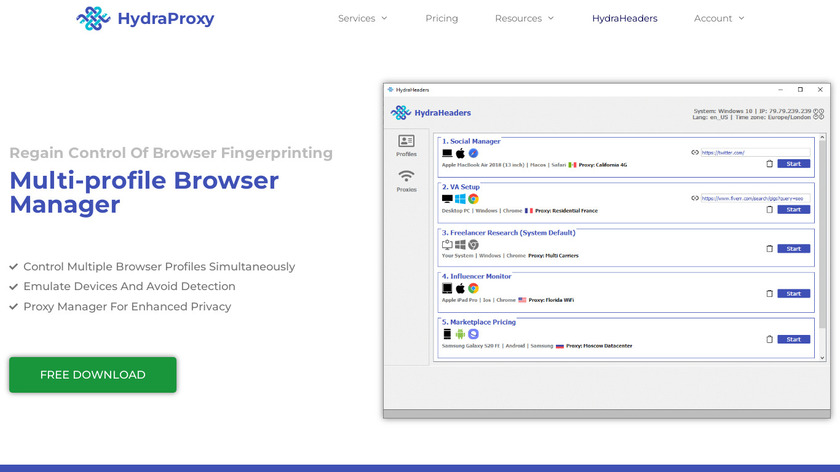Click the link icon beside the fiverr URL
The width and height of the screenshot is (840, 472).
pyautogui.click(x=695, y=198)
